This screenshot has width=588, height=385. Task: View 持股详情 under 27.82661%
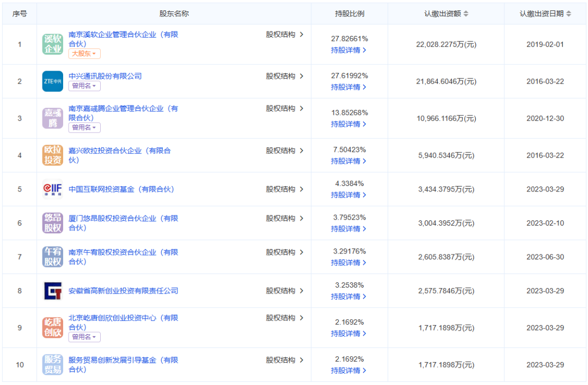coord(348,50)
